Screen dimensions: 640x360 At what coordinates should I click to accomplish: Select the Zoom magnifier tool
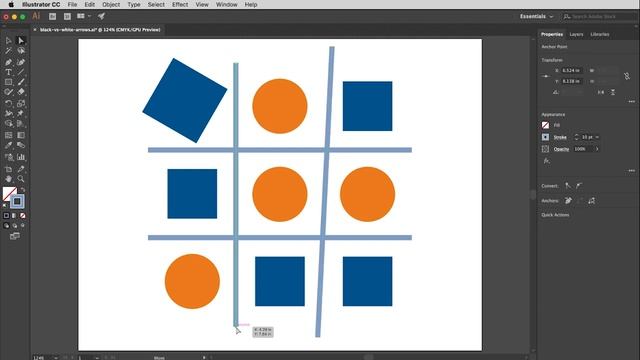(21, 179)
